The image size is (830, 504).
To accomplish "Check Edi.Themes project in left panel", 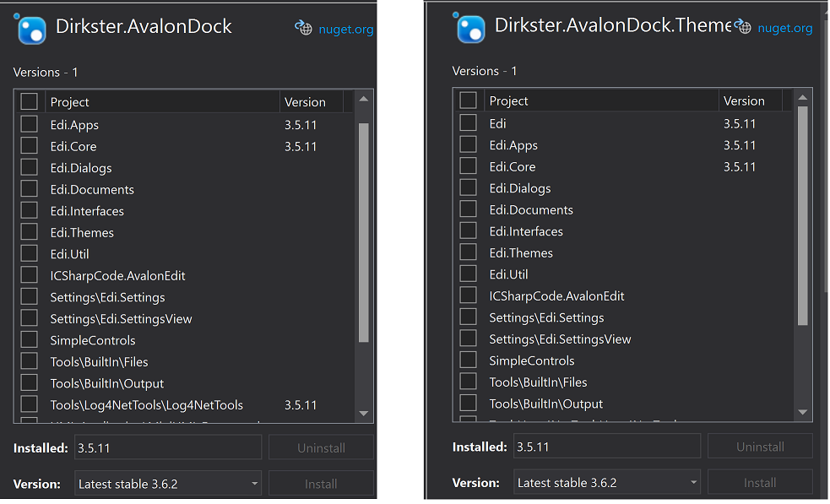I will [x=29, y=232].
